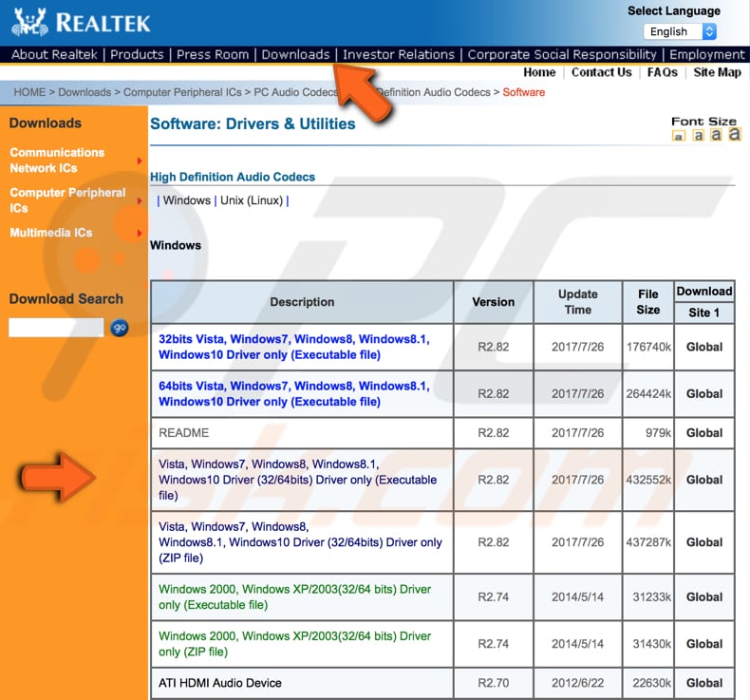Click the Downloads sidebar heading

(x=46, y=123)
